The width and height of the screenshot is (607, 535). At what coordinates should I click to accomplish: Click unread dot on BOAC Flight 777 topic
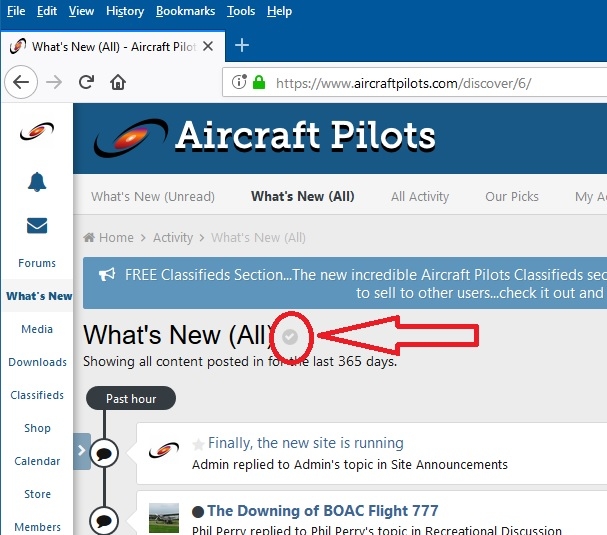click(x=198, y=512)
